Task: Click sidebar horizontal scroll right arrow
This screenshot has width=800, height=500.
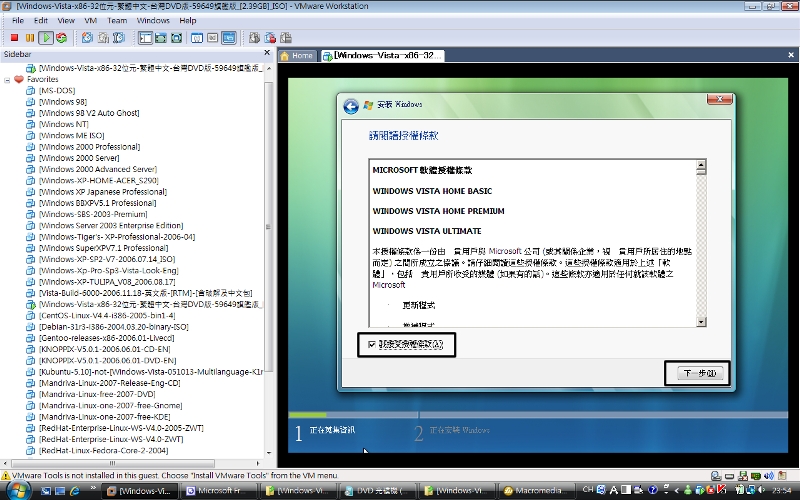Action: [258, 463]
